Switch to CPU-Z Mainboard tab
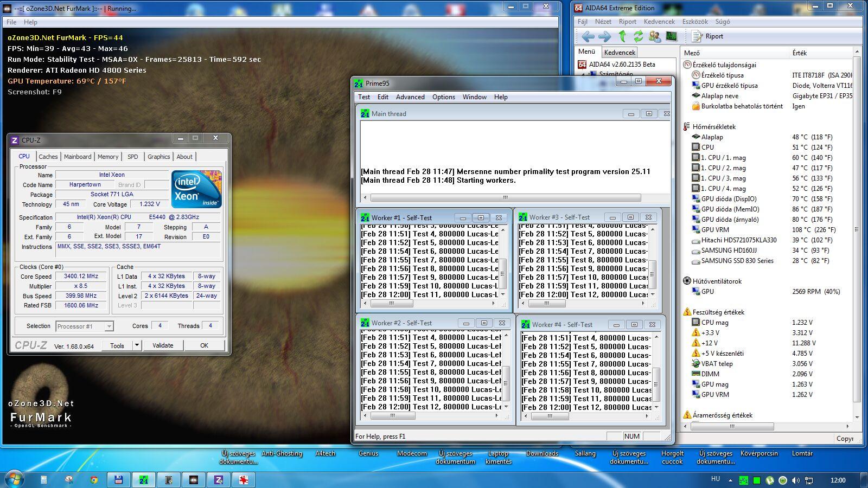 78,157
